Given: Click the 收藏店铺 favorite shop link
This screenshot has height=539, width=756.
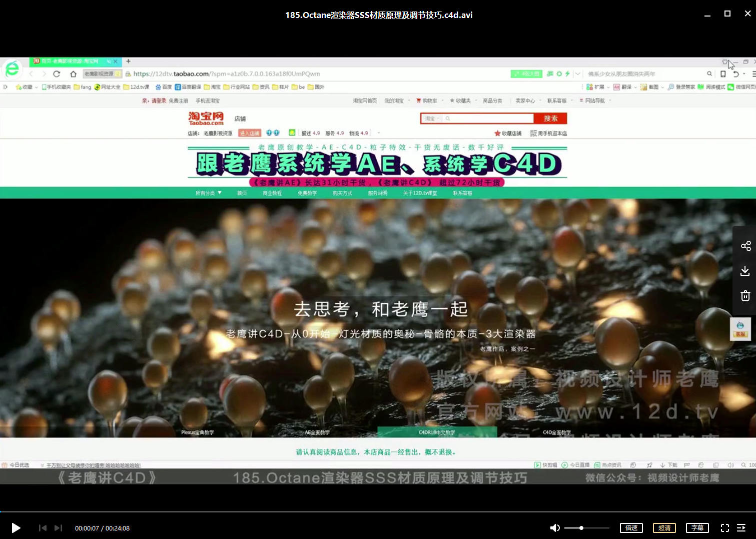Looking at the screenshot, I should click(508, 134).
